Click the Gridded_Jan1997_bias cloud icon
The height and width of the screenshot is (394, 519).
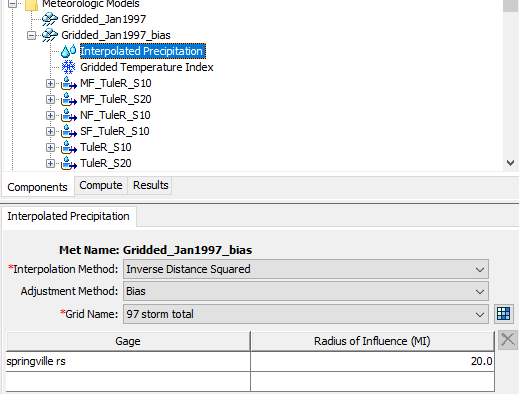[50, 35]
